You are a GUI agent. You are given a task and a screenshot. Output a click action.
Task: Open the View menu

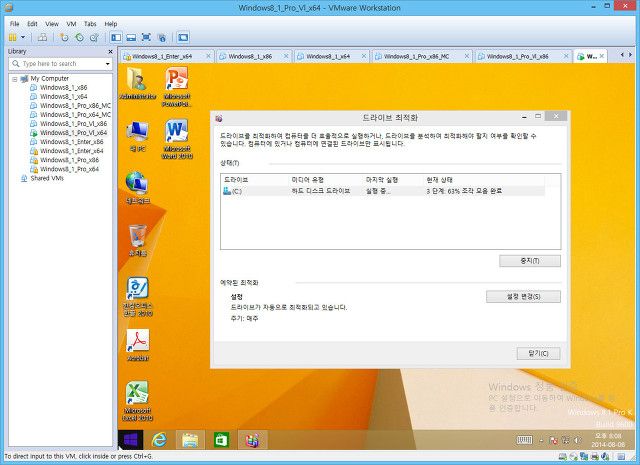[x=52, y=24]
